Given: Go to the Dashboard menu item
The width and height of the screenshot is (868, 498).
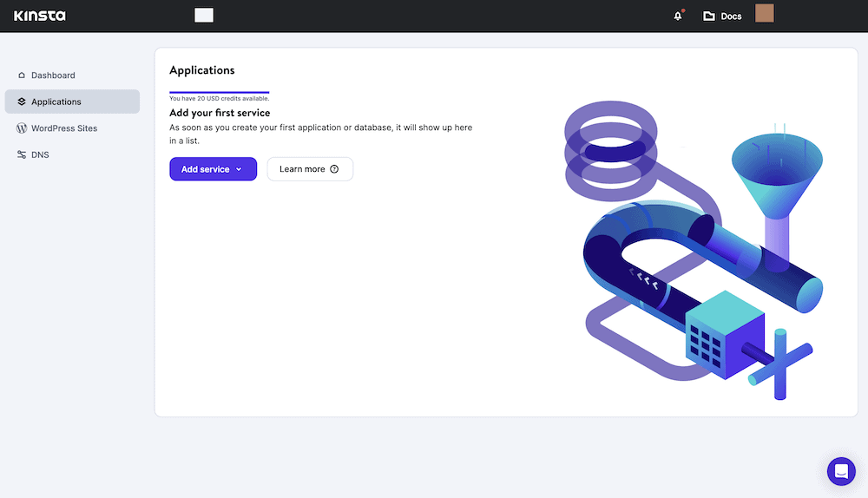Looking at the screenshot, I should click(53, 75).
